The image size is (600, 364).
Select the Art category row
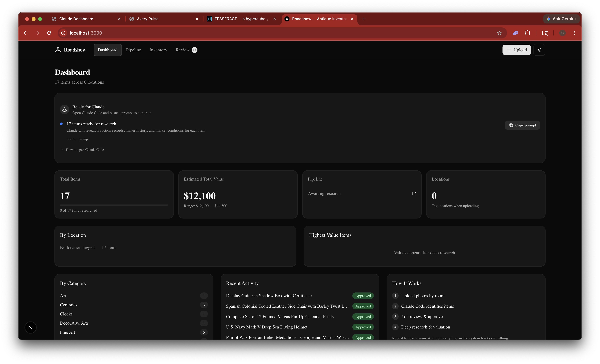pyautogui.click(x=134, y=296)
